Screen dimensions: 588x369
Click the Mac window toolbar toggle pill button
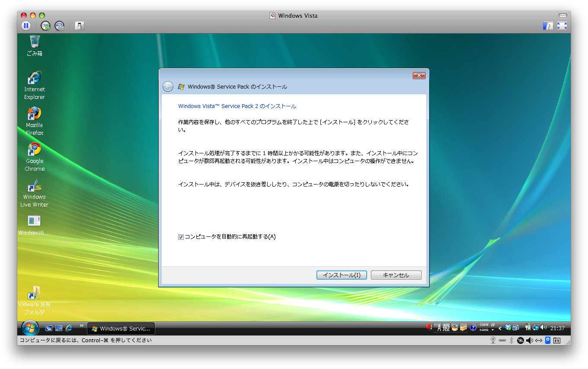(x=562, y=16)
